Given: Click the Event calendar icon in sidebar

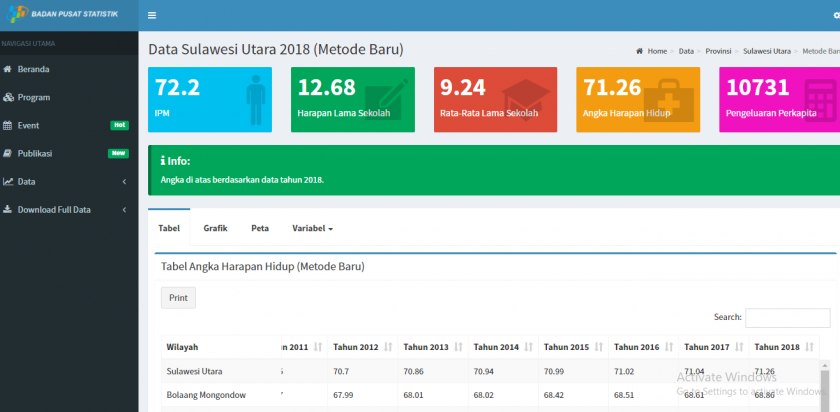Looking at the screenshot, I should point(8,125).
